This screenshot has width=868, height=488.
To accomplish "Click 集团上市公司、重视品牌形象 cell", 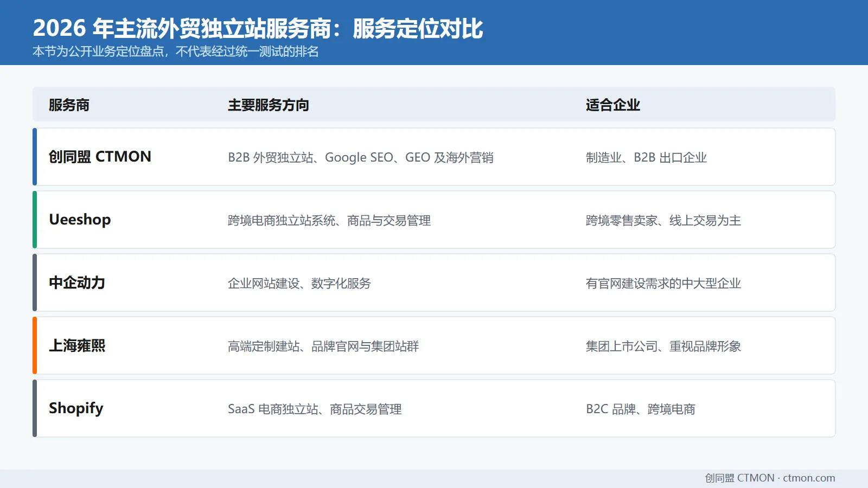I will click(x=663, y=346).
